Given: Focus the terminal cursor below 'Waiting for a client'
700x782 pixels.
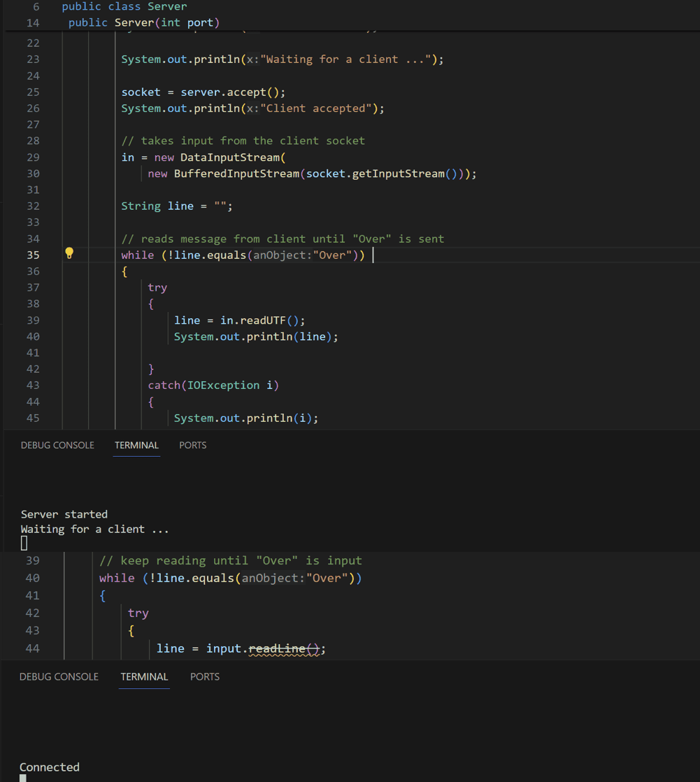Looking at the screenshot, I should coord(24,543).
